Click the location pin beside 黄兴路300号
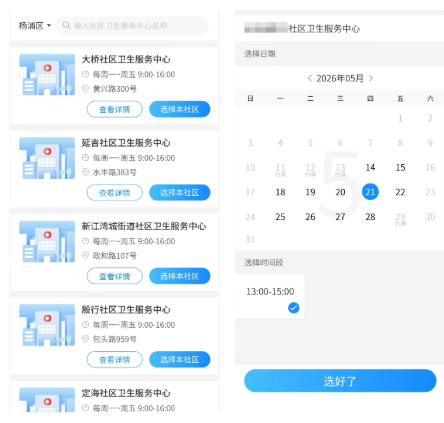Screen dimensions: 444x423 point(86,89)
